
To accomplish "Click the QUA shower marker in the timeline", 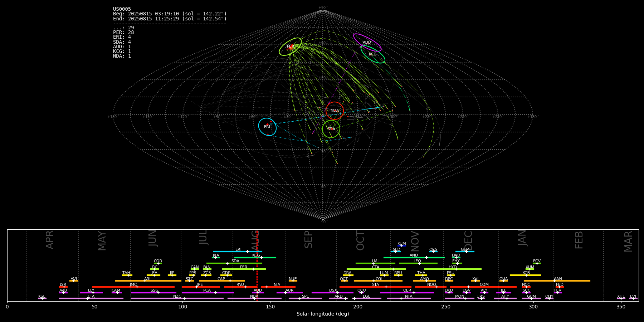I will (503, 281).
